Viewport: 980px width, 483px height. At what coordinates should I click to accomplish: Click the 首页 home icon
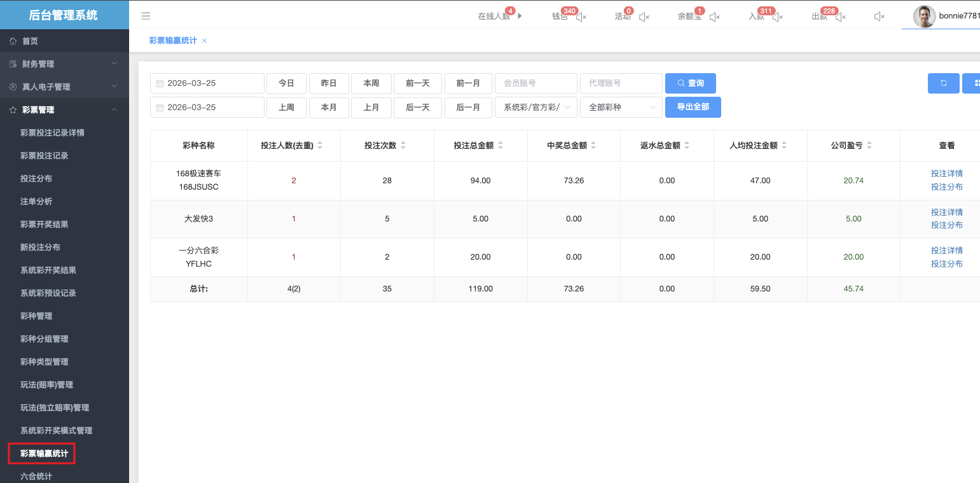(x=13, y=41)
